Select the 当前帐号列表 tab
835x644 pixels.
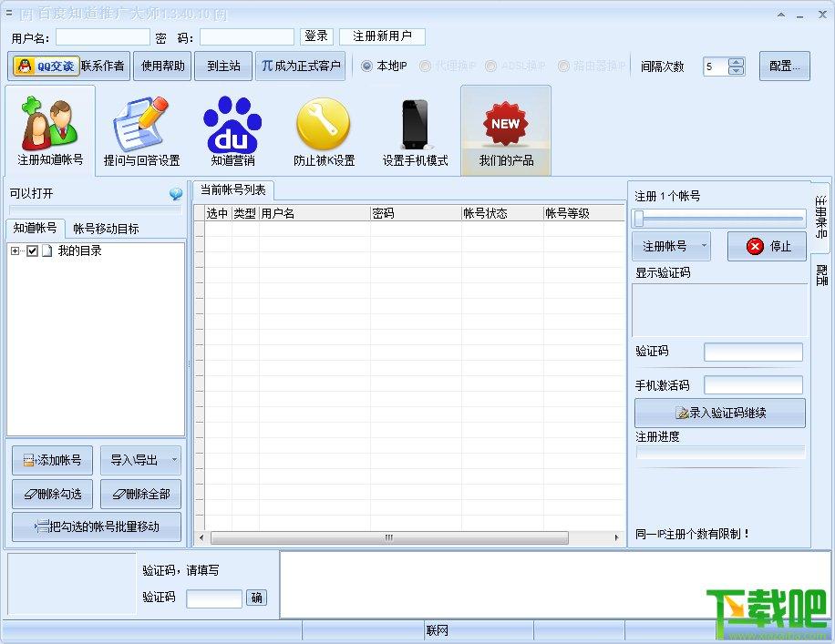232,190
